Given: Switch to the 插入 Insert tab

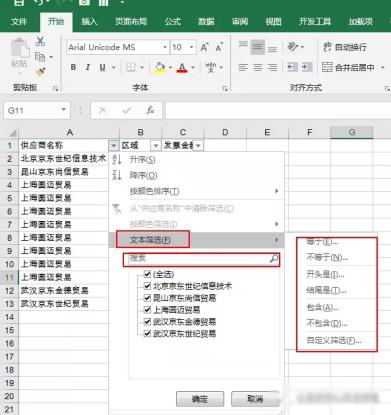Looking at the screenshot, I should (89, 22).
